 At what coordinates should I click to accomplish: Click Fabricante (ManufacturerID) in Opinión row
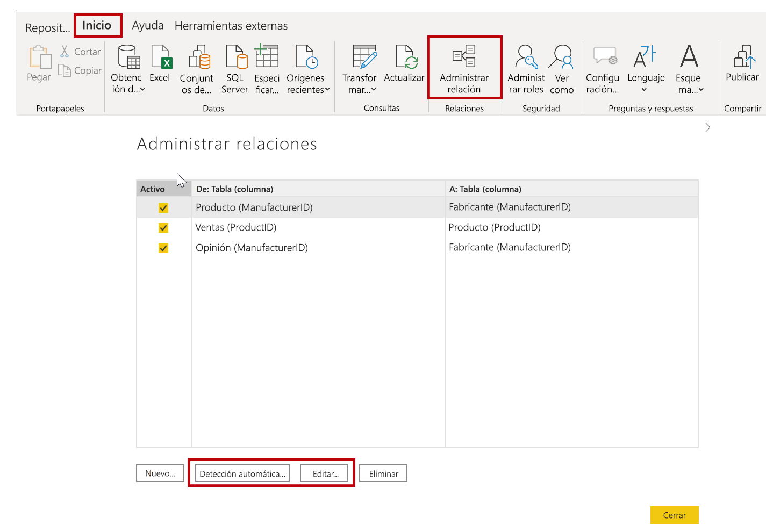coord(510,247)
